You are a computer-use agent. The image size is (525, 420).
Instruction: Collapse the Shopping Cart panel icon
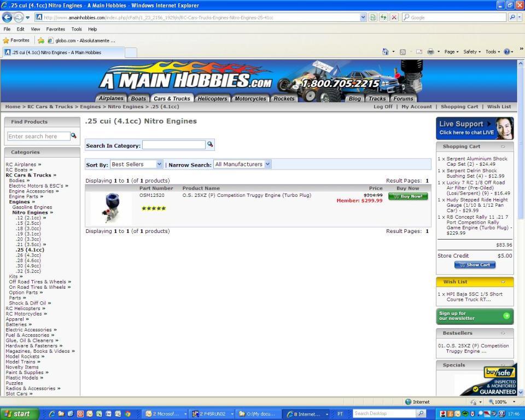click(x=503, y=147)
